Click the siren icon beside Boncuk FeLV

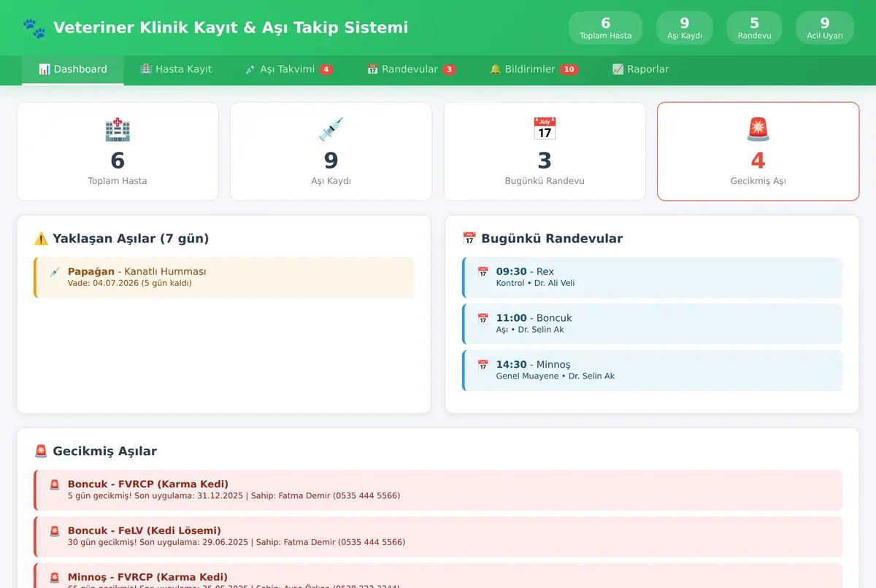coord(54,532)
